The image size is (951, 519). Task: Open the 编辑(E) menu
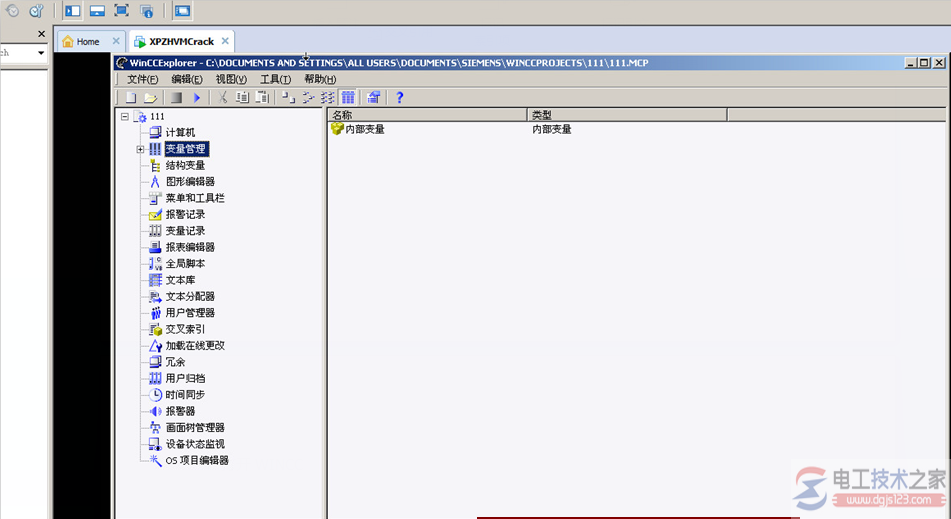187,79
